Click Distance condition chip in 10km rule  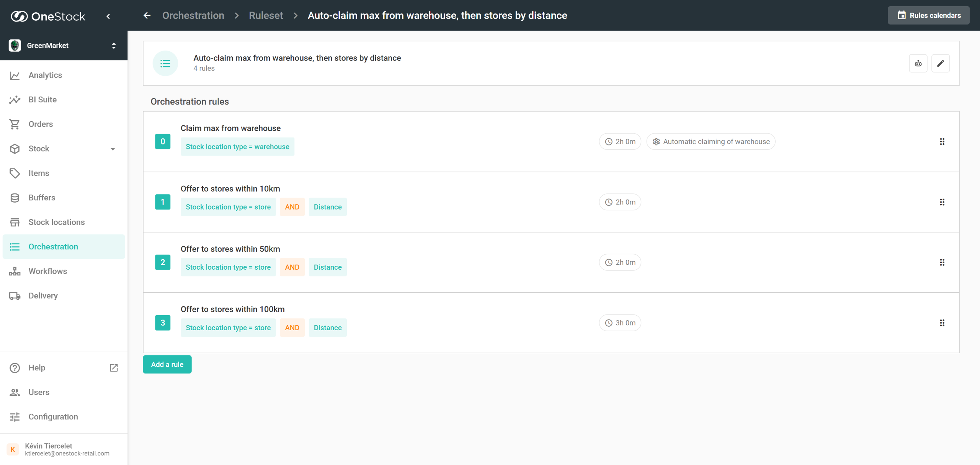coord(327,207)
